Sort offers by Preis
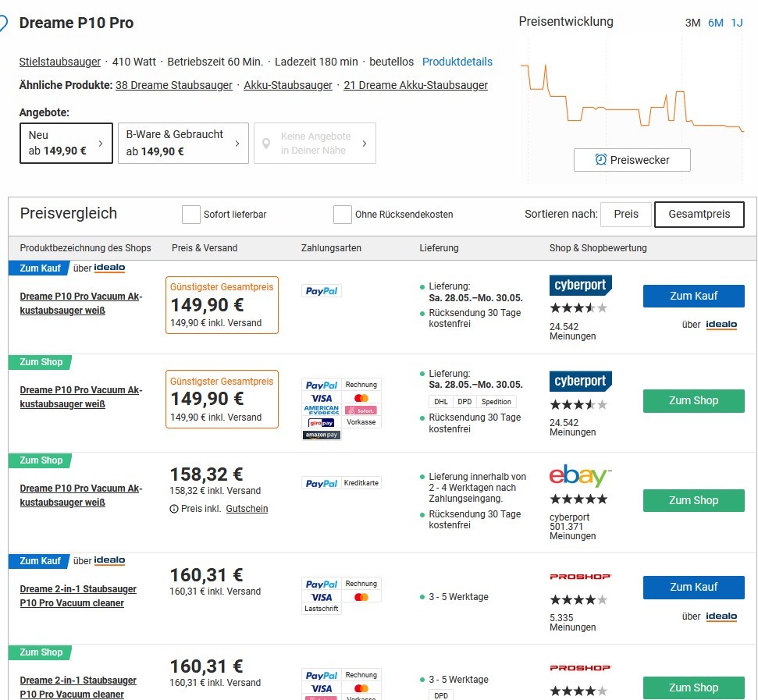This screenshot has width=758, height=700. pyautogui.click(x=626, y=214)
